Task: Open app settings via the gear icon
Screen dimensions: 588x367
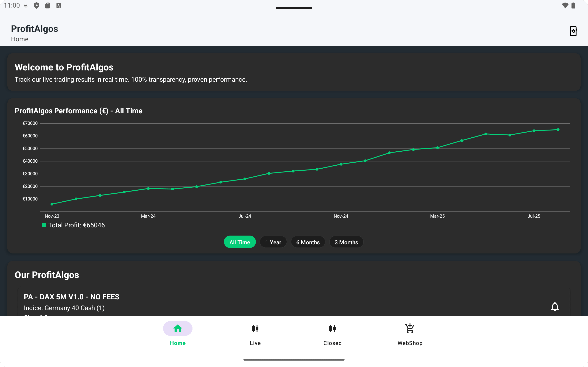Action: pos(573,31)
